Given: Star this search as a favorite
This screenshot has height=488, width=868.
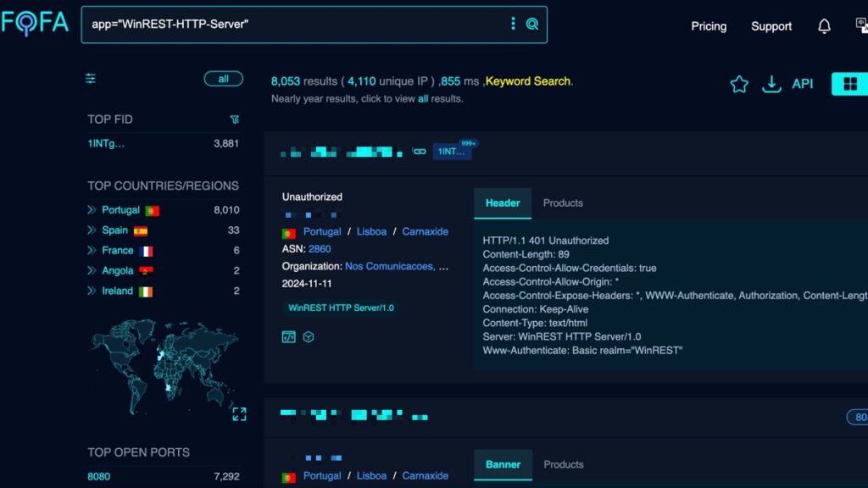Looking at the screenshot, I should pyautogui.click(x=738, y=84).
